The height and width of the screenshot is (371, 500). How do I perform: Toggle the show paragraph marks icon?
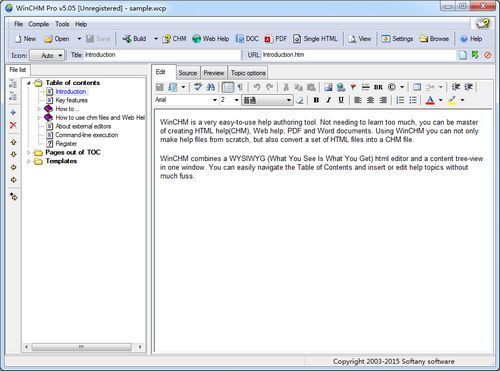pyautogui.click(x=240, y=87)
